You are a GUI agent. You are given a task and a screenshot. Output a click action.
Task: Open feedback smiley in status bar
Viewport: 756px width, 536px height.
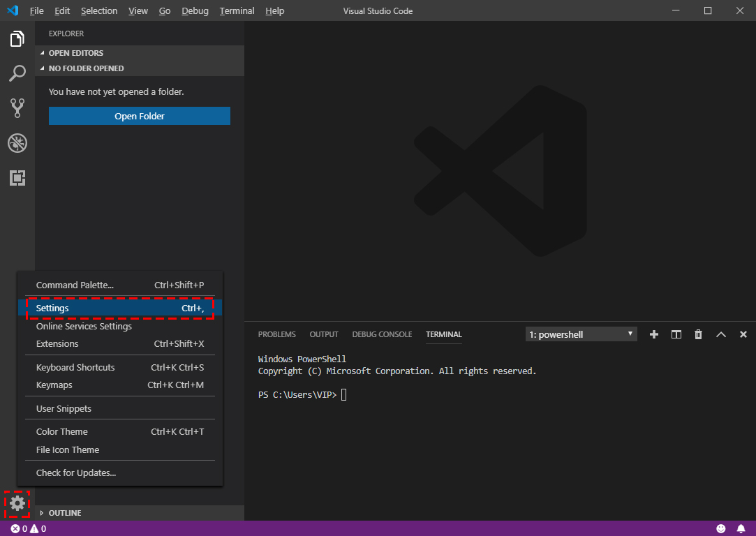point(721,529)
